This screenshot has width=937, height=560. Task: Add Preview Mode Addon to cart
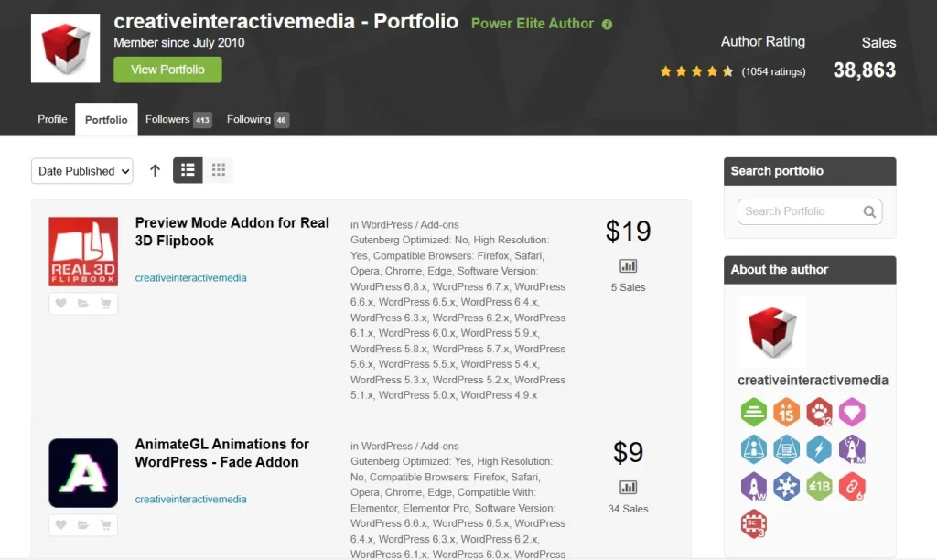pos(105,304)
